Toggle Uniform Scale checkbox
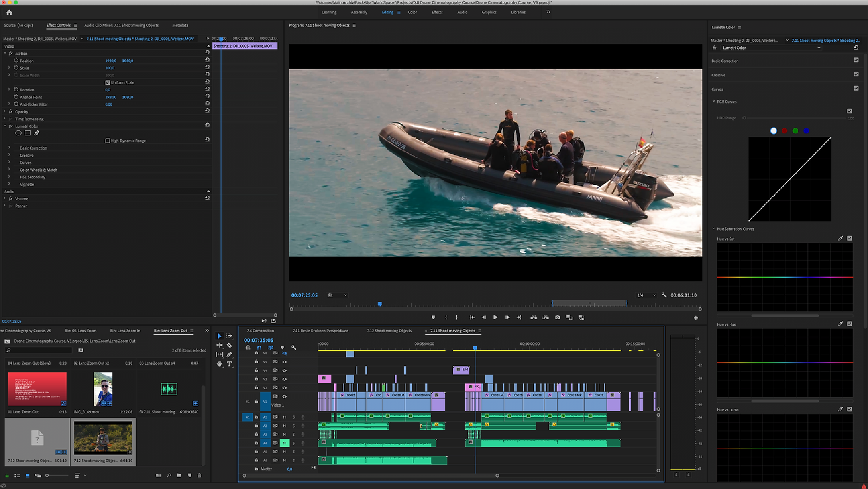 (x=107, y=83)
